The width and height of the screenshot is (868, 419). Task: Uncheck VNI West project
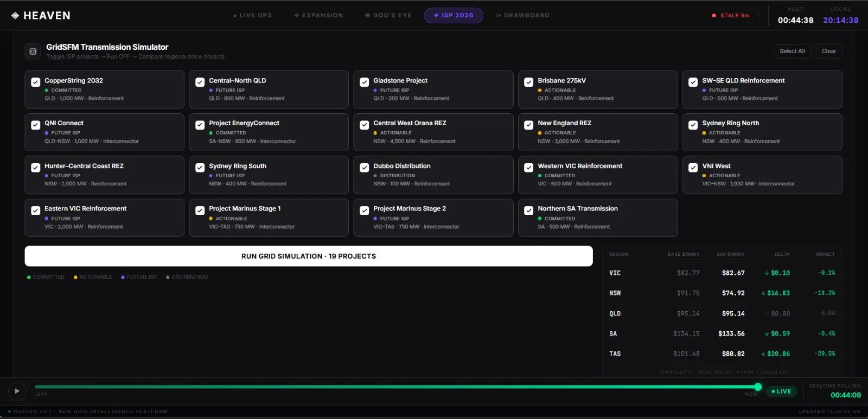[693, 168]
